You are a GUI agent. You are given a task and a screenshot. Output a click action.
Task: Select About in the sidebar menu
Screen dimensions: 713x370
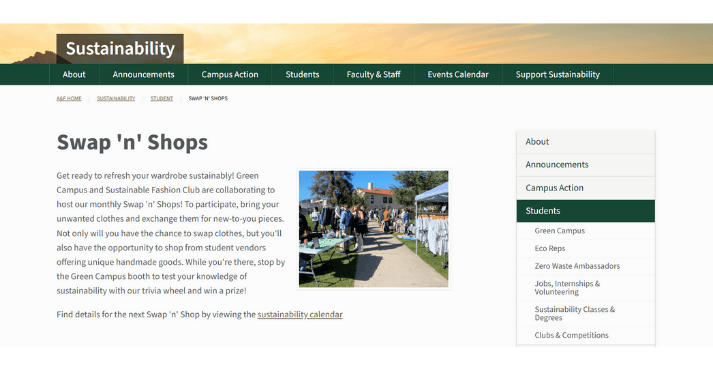click(x=586, y=142)
